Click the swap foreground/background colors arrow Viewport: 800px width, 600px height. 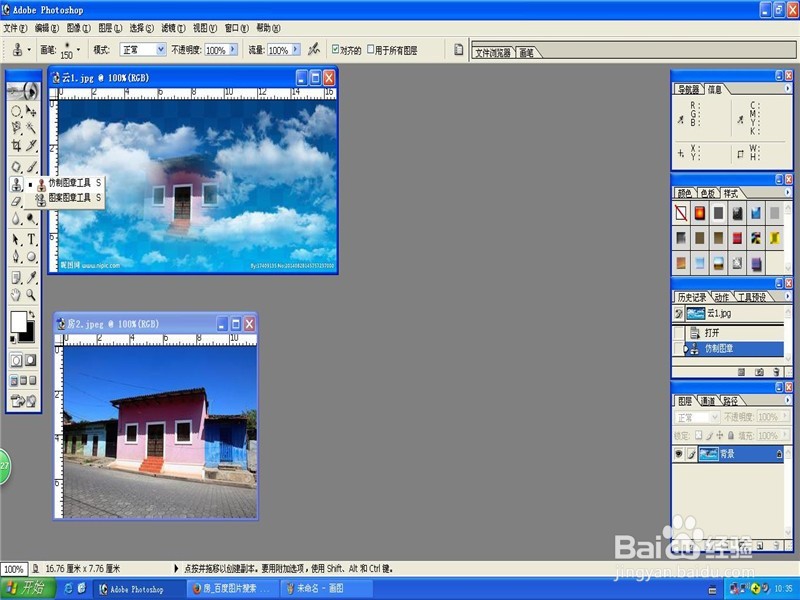(x=32, y=314)
